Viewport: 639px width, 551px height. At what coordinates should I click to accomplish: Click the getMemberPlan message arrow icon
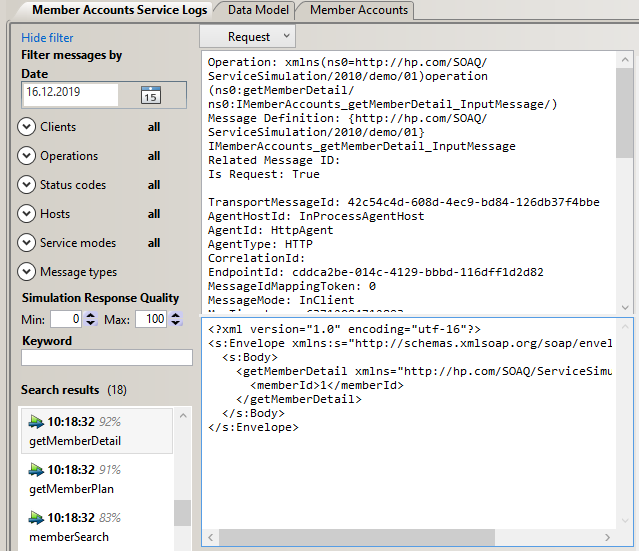[x=36, y=470]
